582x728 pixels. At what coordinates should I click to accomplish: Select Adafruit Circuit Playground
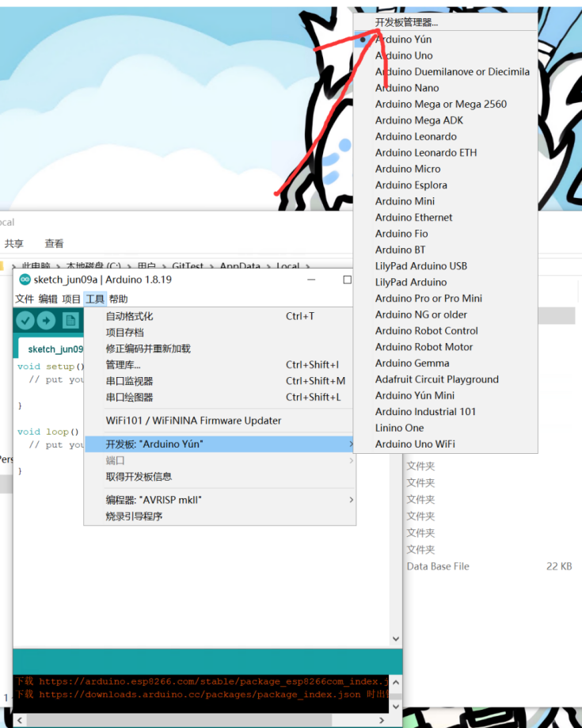446,379
